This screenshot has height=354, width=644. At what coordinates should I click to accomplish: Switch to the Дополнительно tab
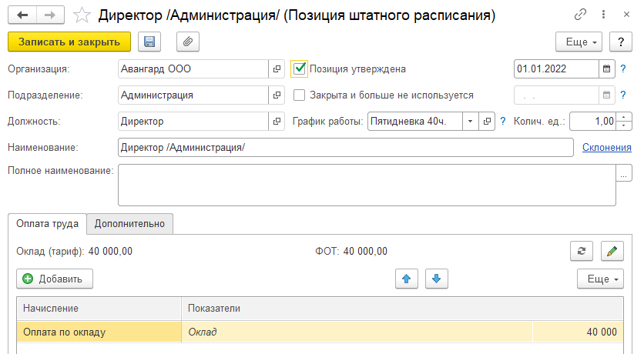[129, 224]
